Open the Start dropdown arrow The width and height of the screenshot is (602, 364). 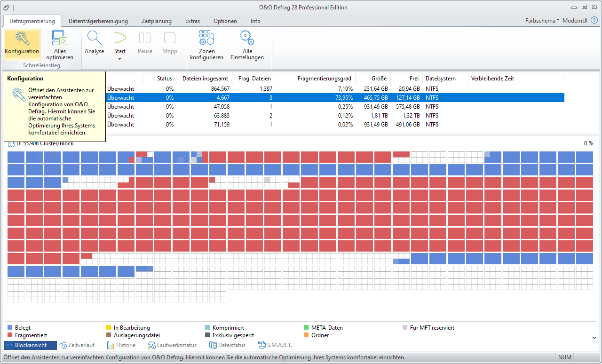point(120,59)
